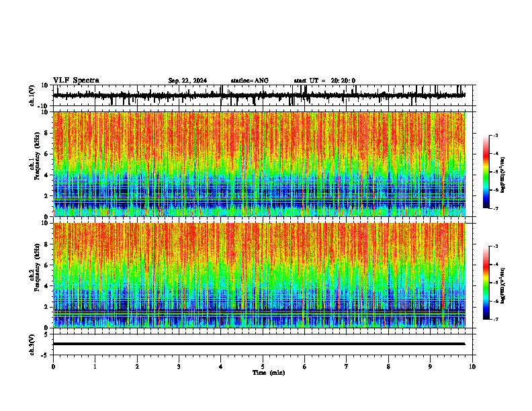This screenshot has height=411, width=532.
Task: Click the "-7" value on the ch.2 colorbar
Action: pyautogui.click(x=495, y=320)
